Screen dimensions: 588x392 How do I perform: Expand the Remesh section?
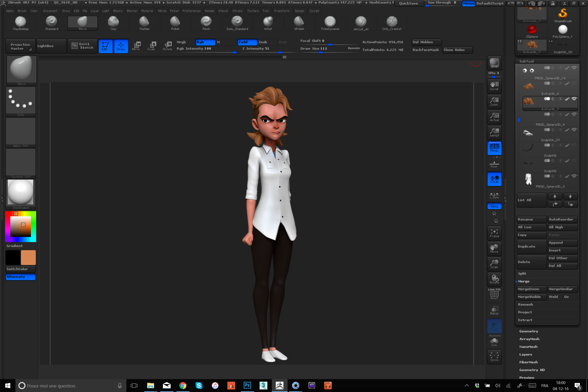(x=525, y=305)
